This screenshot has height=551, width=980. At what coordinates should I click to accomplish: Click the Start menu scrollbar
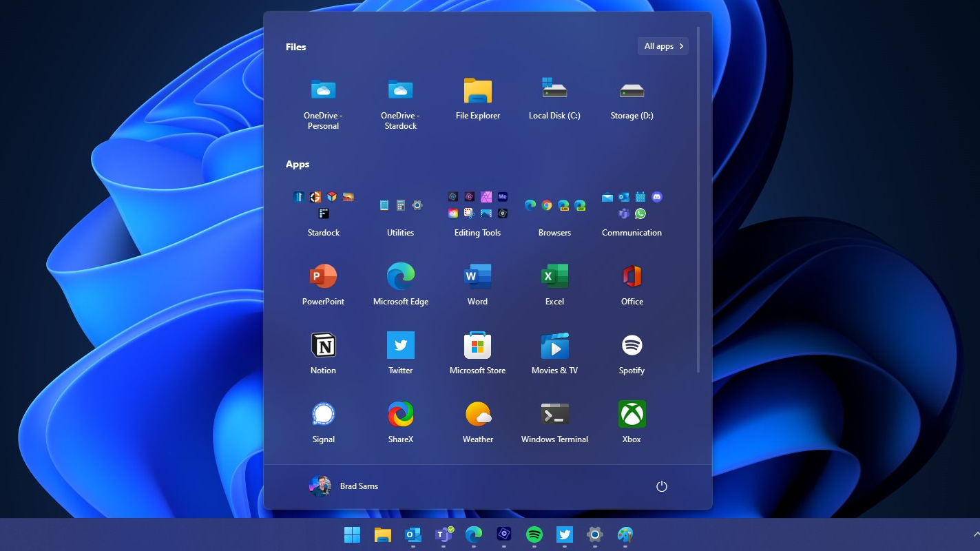[698, 200]
